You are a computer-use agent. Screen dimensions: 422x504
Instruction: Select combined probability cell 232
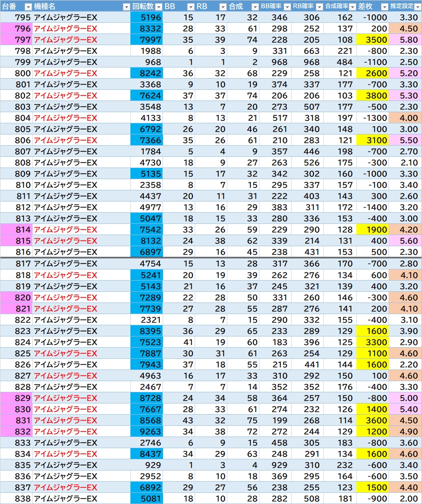[x=340, y=465]
